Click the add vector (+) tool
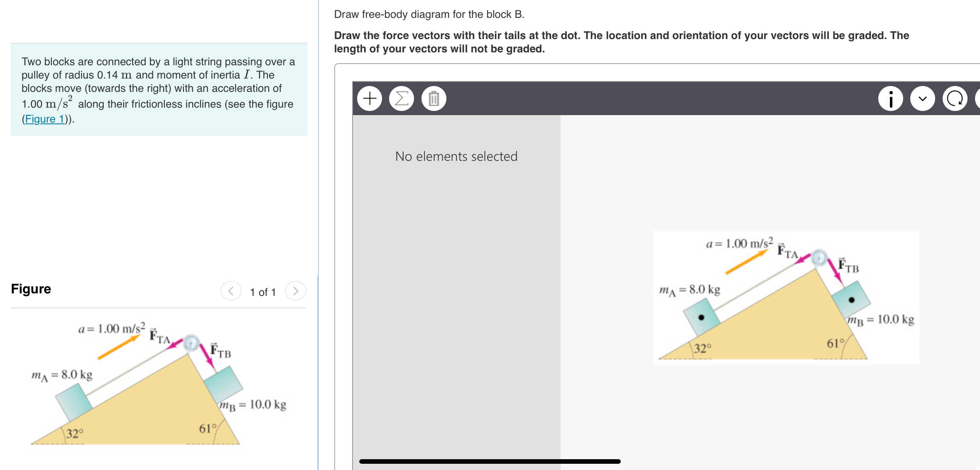 [370, 98]
